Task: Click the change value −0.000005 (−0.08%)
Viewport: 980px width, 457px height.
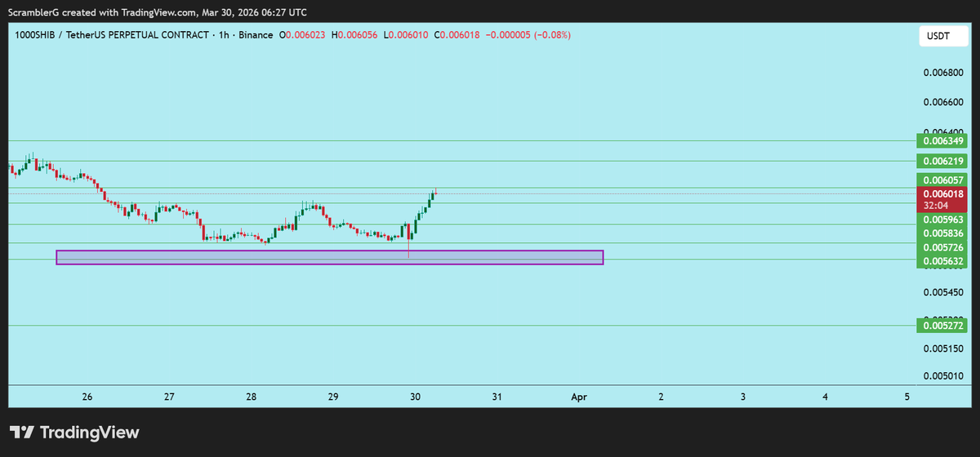Action: click(x=530, y=35)
